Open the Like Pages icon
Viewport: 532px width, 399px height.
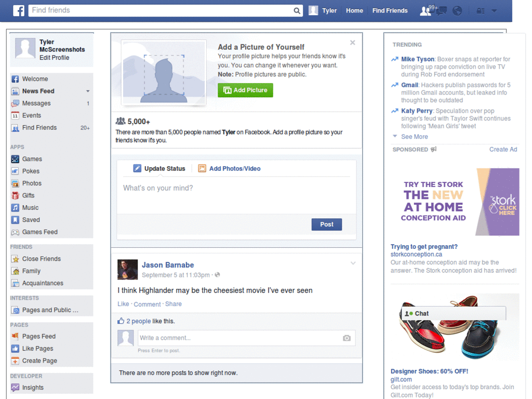(15, 349)
